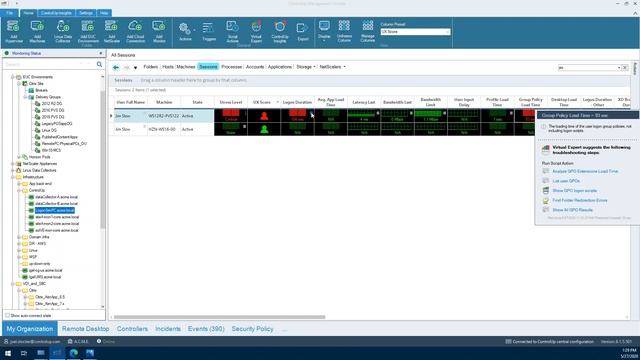640x360 pixels.
Task: Sort by the Logon Duration column header
Action: pyautogui.click(x=297, y=102)
